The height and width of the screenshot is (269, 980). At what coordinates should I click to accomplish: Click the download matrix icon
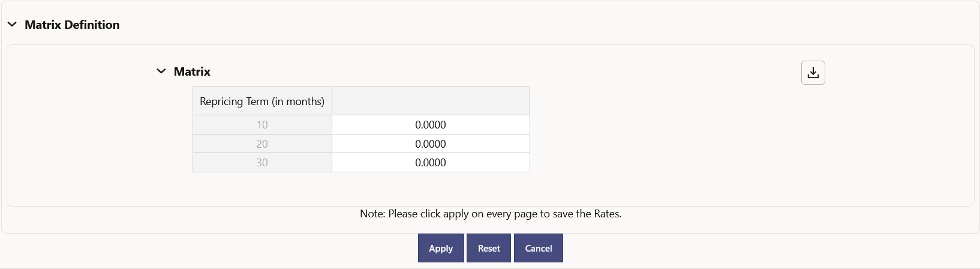tap(813, 73)
